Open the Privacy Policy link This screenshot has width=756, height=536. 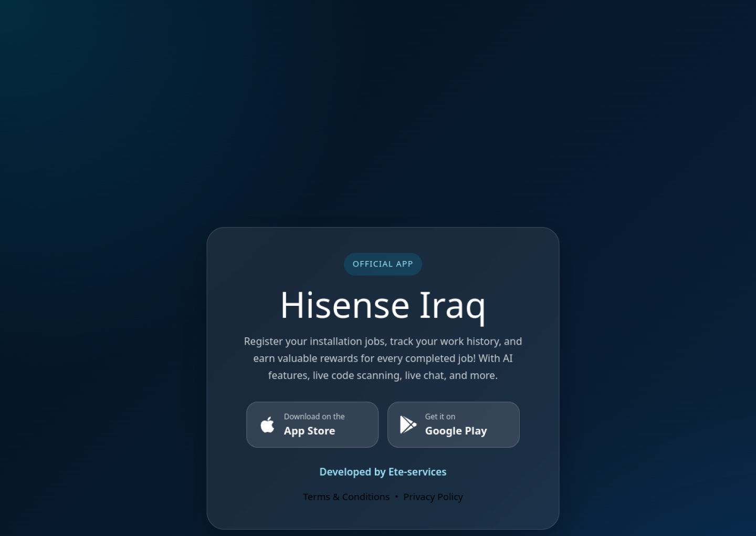pyautogui.click(x=433, y=497)
